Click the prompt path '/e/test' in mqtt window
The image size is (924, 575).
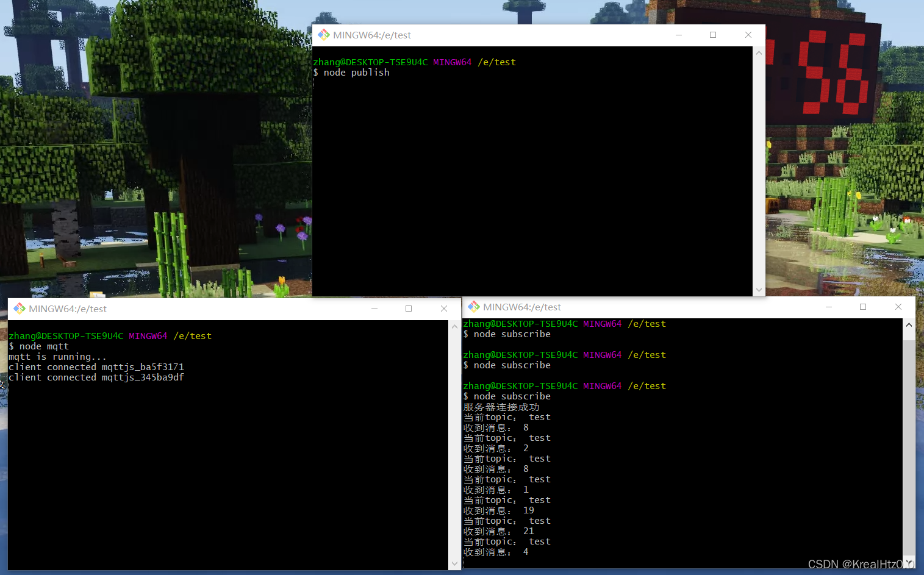point(192,336)
